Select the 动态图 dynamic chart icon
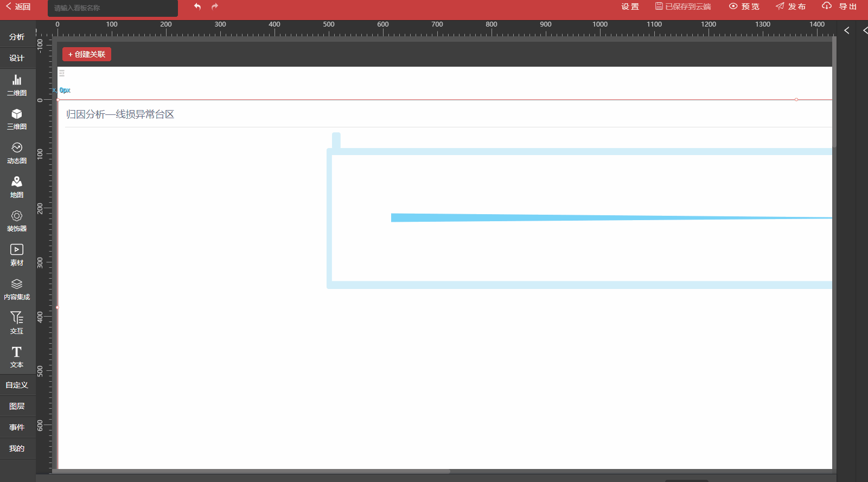Screen dimensions: 868x482 [x=17, y=153]
